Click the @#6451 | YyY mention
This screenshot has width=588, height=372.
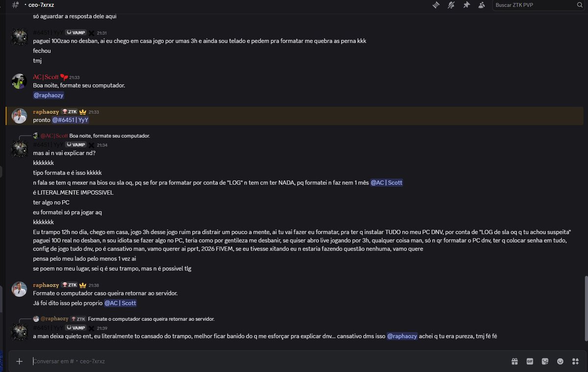click(71, 120)
